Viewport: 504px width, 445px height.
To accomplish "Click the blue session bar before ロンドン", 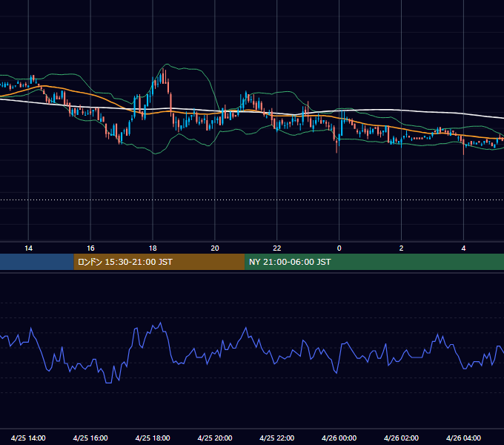I will click(x=37, y=262).
